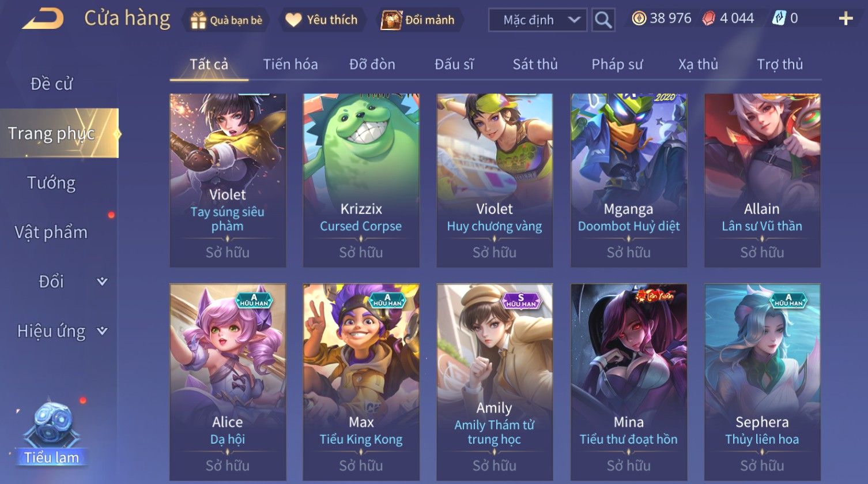Open Vật phẩm sidebar section

click(51, 232)
